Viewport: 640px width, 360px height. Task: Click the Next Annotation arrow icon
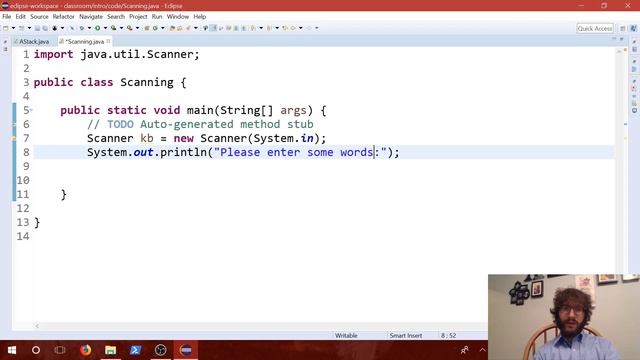[x=253, y=28]
